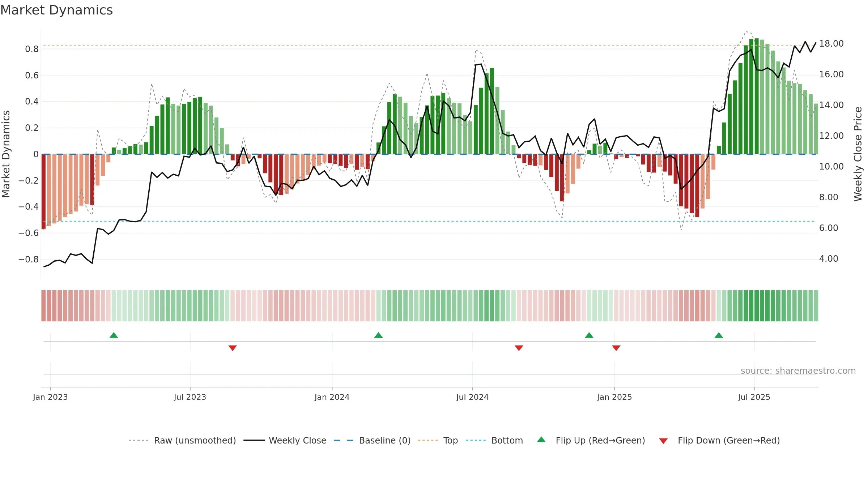Toggle the Top legend entry
Viewport: 868px width, 488px height.
tap(438, 440)
